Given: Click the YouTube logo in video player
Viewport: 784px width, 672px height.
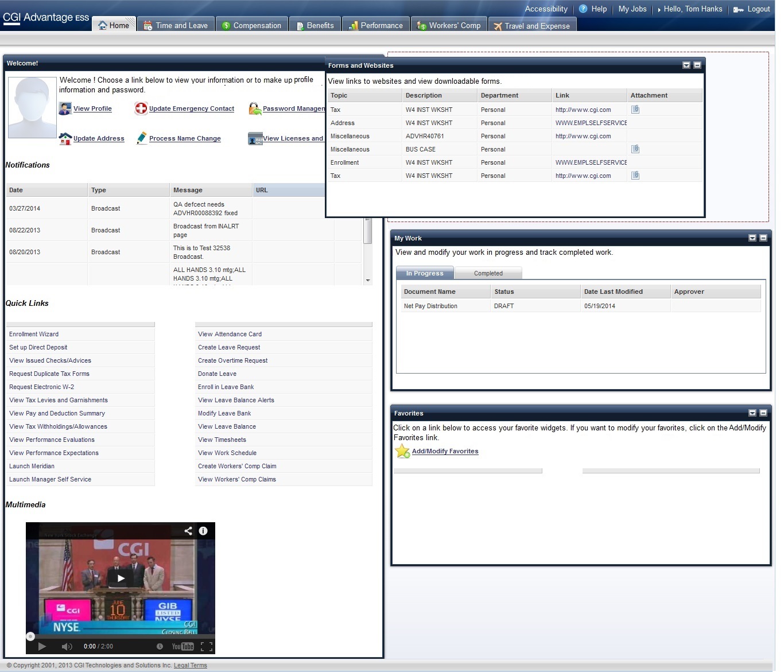Looking at the screenshot, I should (x=183, y=647).
